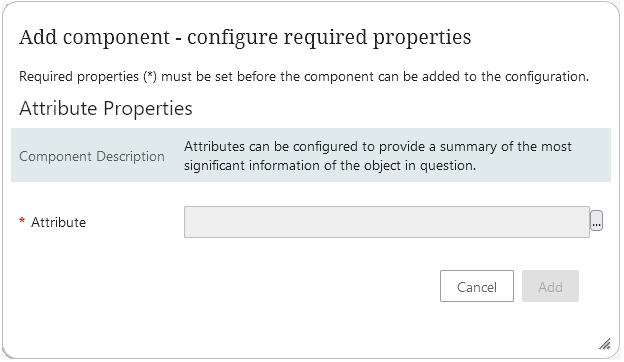
Task: Click the red required asterisk beside Attribute
Action: pos(22,221)
